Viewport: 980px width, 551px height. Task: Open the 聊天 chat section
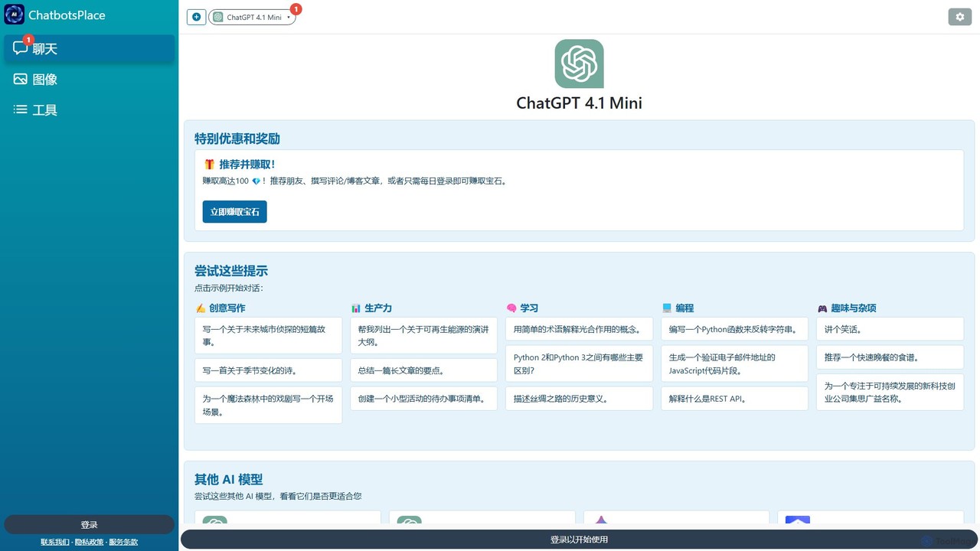(x=89, y=49)
